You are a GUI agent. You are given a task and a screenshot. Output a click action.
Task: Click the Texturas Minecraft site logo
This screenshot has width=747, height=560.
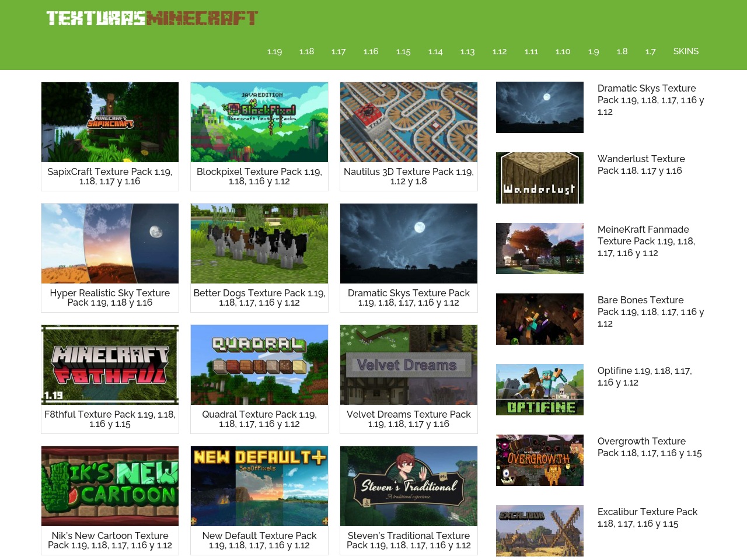[152, 18]
